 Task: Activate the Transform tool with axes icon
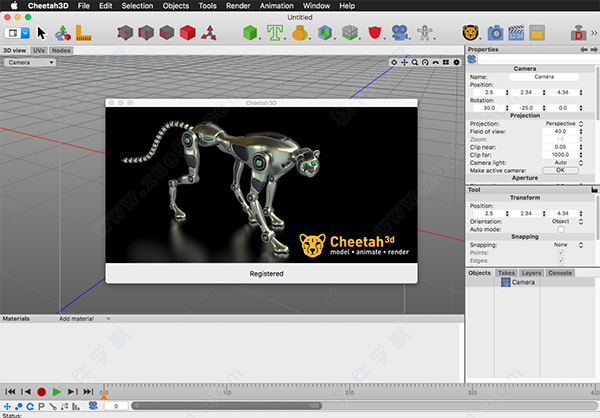[x=63, y=33]
